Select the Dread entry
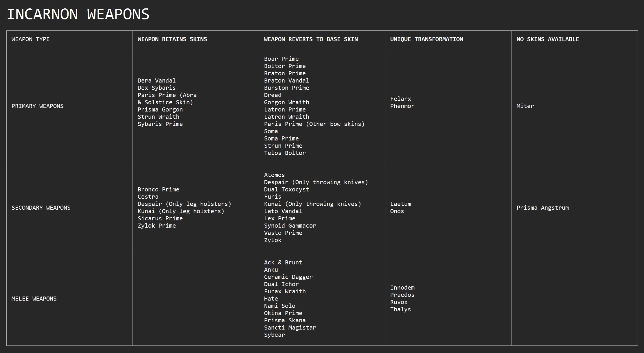Image resolution: width=644 pixels, height=353 pixels. (273, 95)
